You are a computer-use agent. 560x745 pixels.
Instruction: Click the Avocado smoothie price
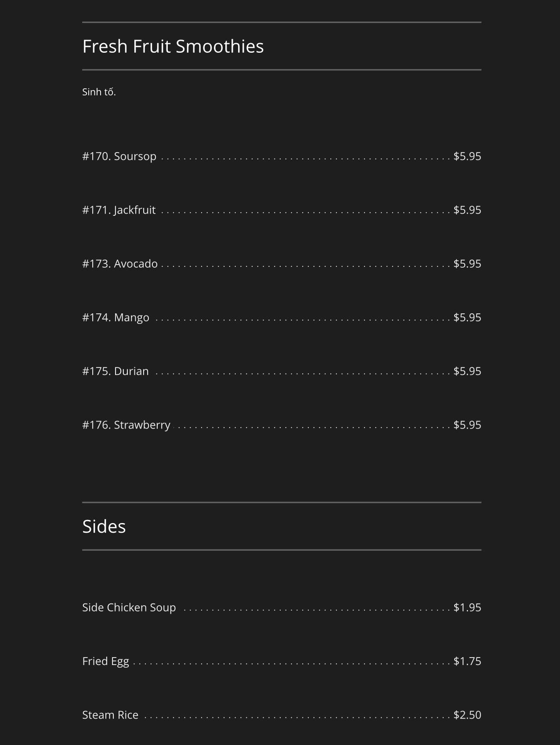[467, 264]
